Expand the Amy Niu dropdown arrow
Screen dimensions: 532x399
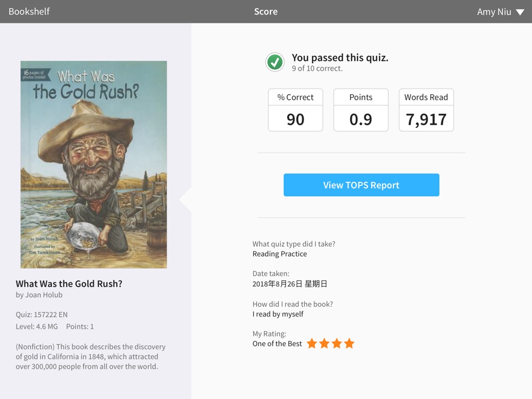[520, 12]
